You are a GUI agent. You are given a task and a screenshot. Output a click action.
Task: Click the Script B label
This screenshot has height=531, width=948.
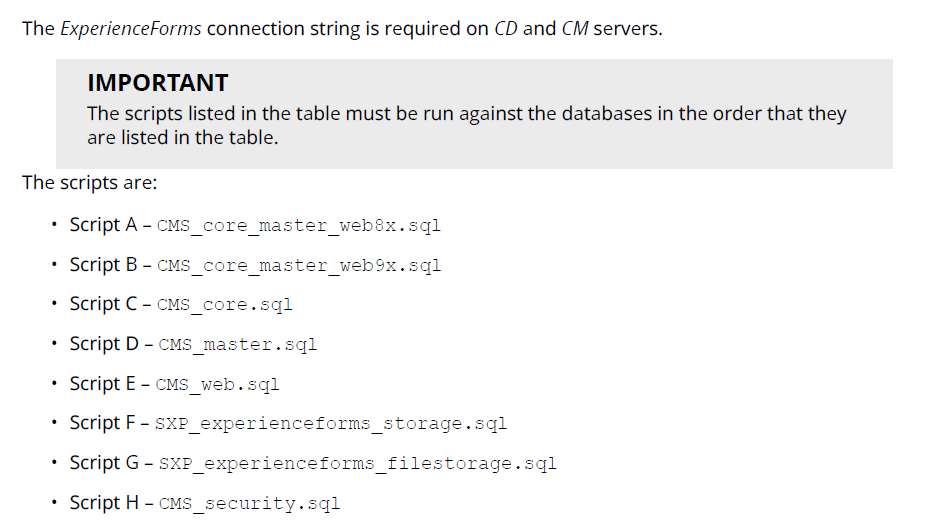pyautogui.click(x=103, y=265)
